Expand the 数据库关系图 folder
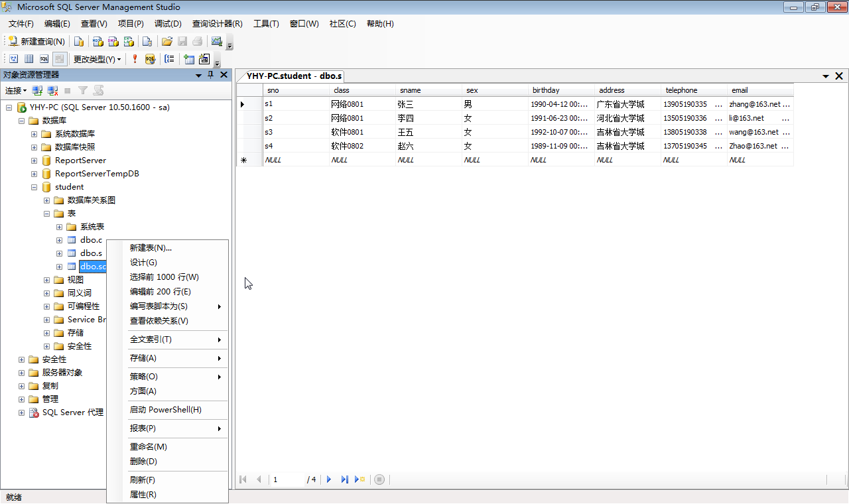The height and width of the screenshot is (504, 849). point(46,200)
